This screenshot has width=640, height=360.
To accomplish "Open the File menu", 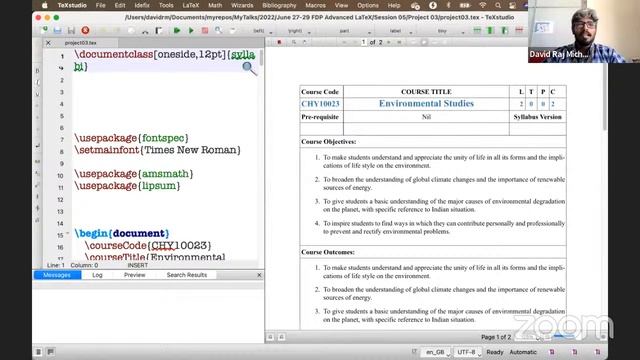I will (100, 5).
